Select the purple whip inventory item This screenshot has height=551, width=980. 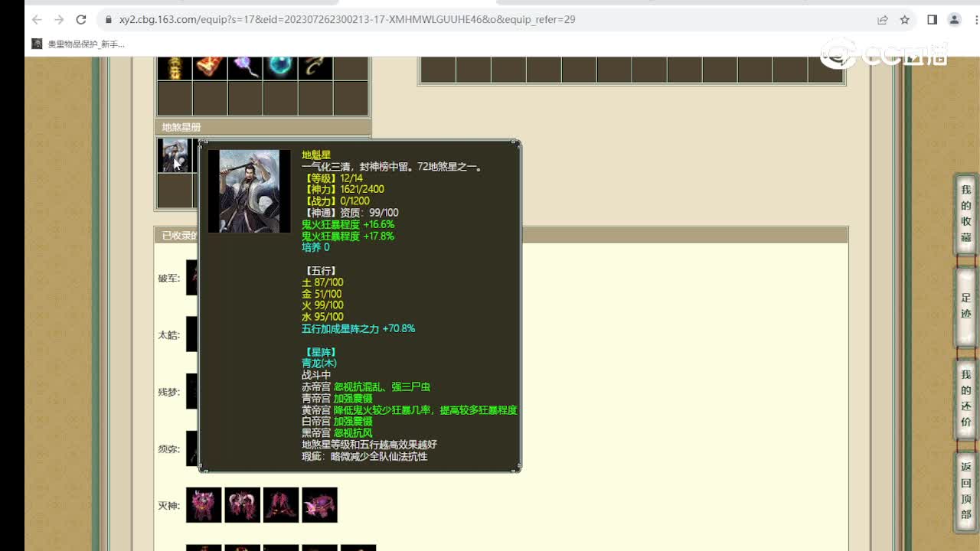tap(245, 67)
